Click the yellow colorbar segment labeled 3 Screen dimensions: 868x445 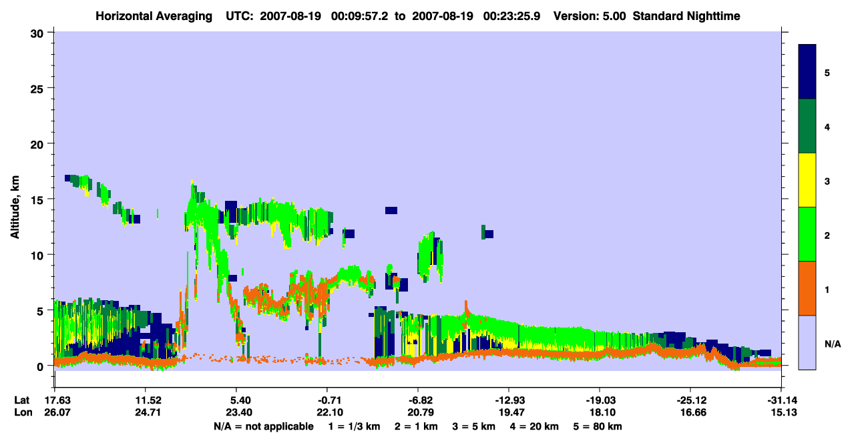[x=808, y=180]
